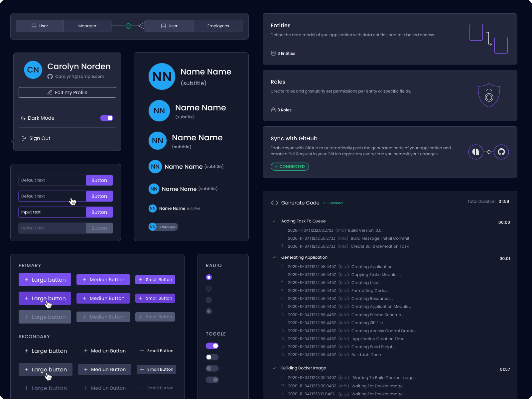
Task: Click the database icon next to 3 Entities
Action: click(x=273, y=53)
